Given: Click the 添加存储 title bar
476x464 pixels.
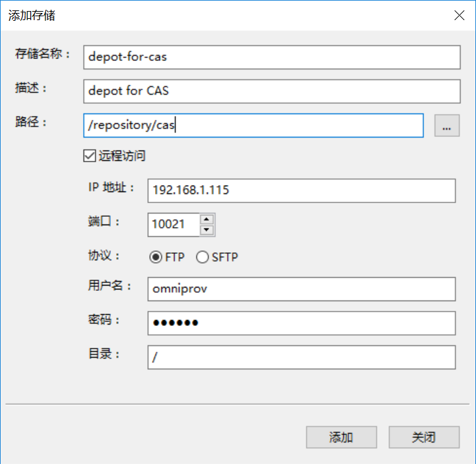Looking at the screenshot, I should pyautogui.click(x=195, y=16).
